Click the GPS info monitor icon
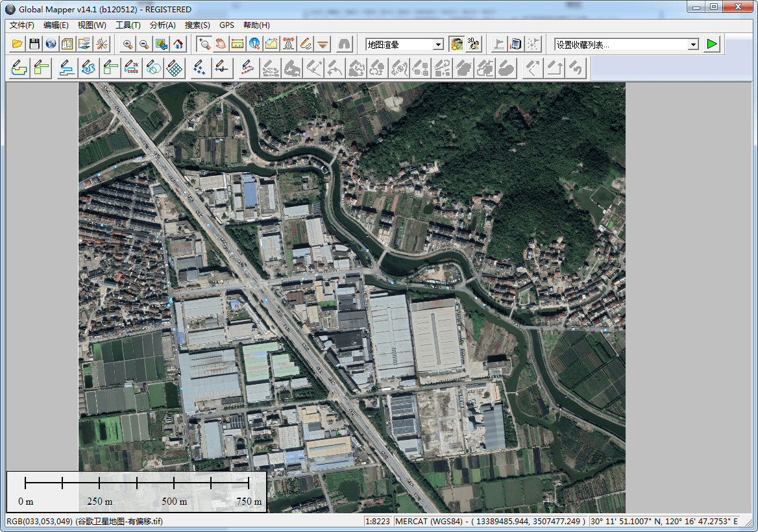This screenshot has width=758, height=532. point(515,44)
